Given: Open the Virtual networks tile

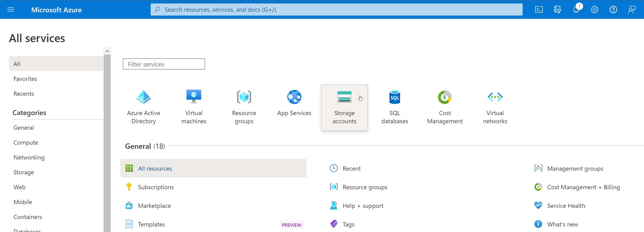Looking at the screenshot, I should pos(495,107).
